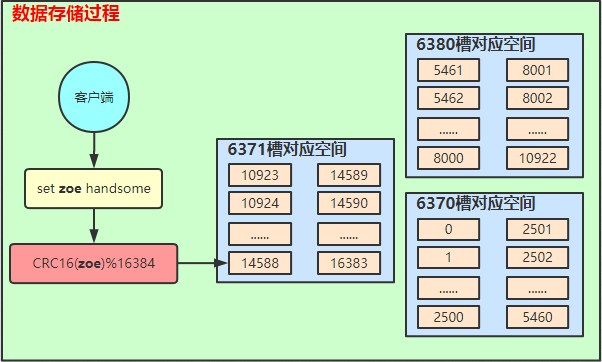Click slot box 14589

pos(349,175)
